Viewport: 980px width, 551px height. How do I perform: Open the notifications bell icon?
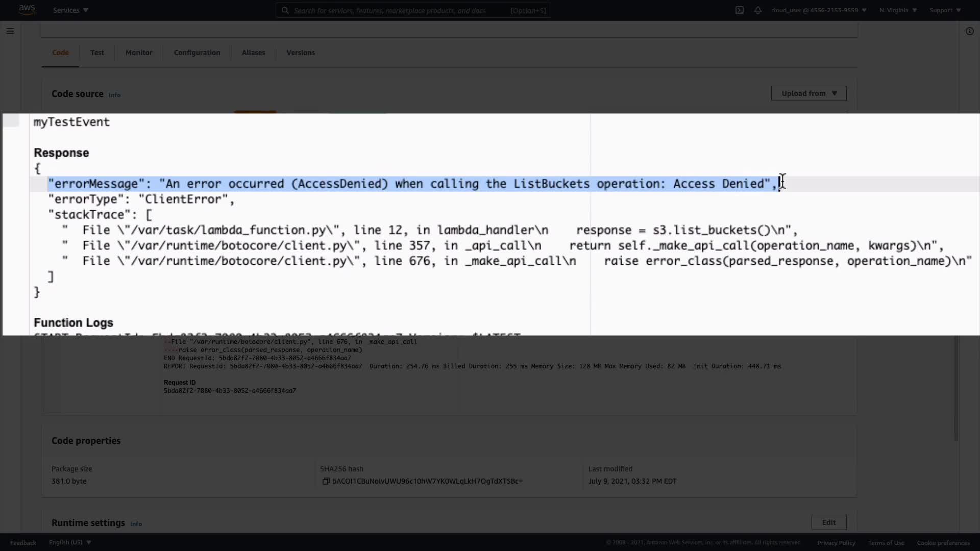[x=757, y=10]
